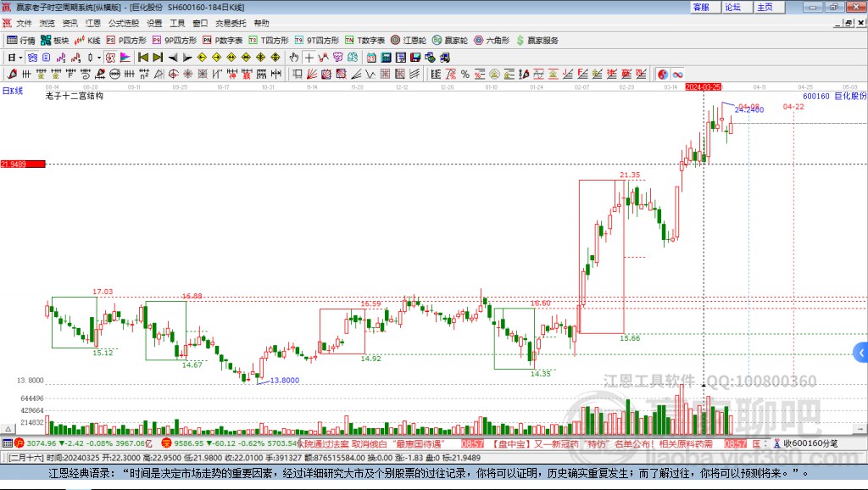Open the 六角形 hexagon tool
This screenshot has height=490, width=868.
point(492,41)
